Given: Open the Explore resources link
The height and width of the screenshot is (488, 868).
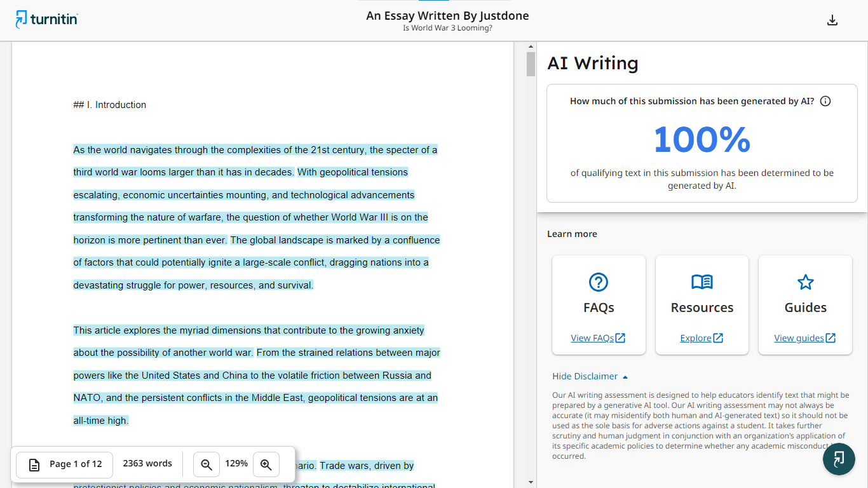Looking at the screenshot, I should [x=702, y=338].
